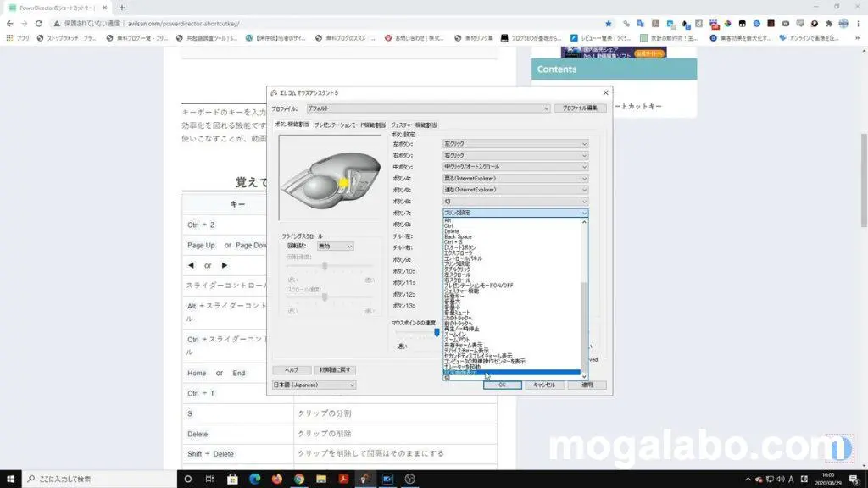Launch Firefox from the taskbar
Viewport: 868px width, 488px height.
point(277,479)
